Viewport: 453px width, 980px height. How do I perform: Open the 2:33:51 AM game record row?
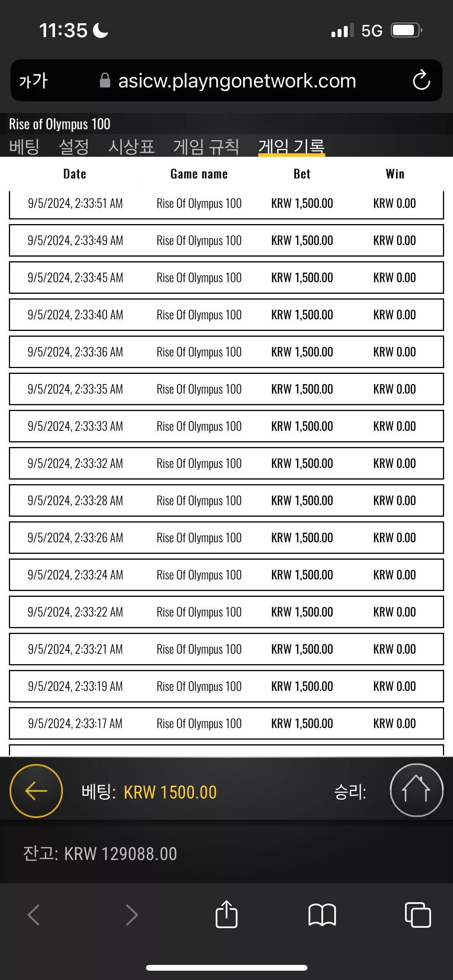click(x=226, y=204)
